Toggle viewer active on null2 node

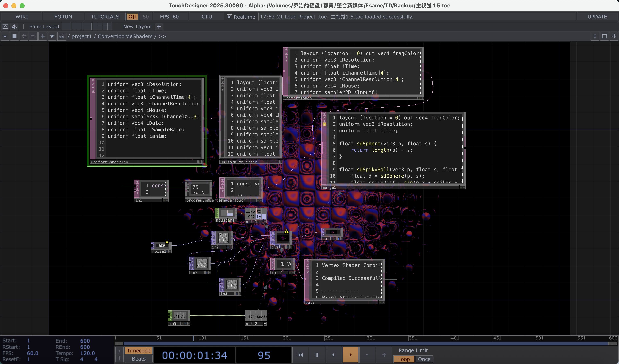coord(265,324)
